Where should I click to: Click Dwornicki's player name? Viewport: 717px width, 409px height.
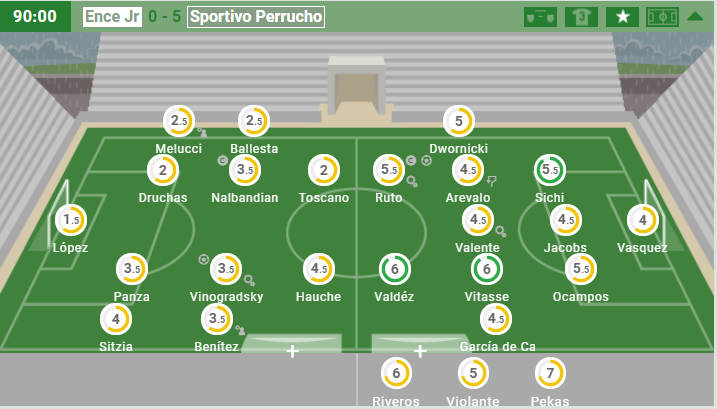point(459,149)
